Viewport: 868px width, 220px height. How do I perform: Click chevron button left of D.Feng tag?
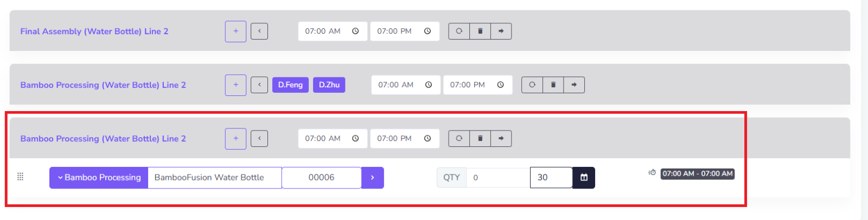click(x=259, y=85)
